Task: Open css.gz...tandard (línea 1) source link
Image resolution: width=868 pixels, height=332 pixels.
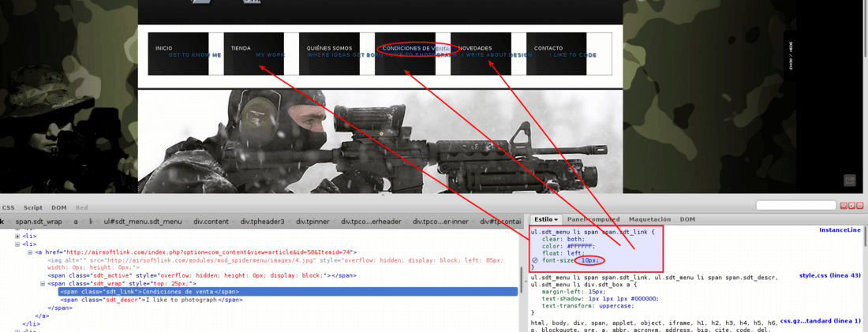Action: (821, 321)
